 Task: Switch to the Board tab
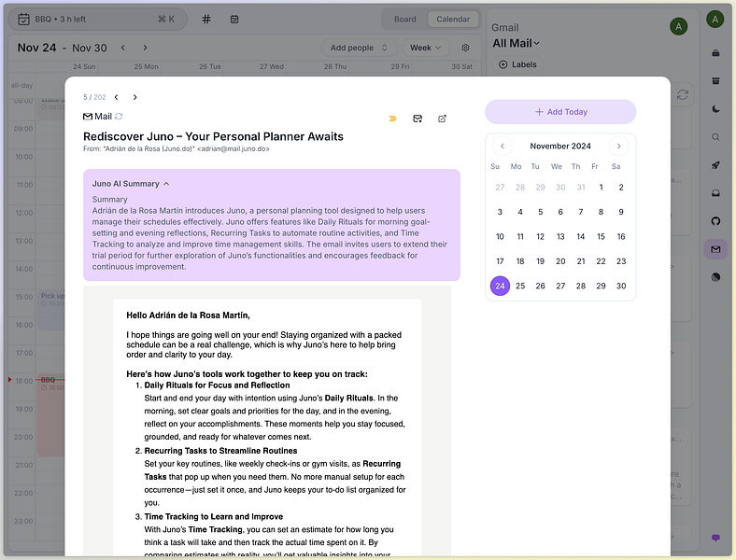405,20
